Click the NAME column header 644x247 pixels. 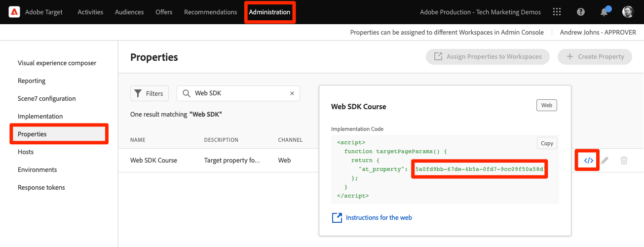(138, 140)
